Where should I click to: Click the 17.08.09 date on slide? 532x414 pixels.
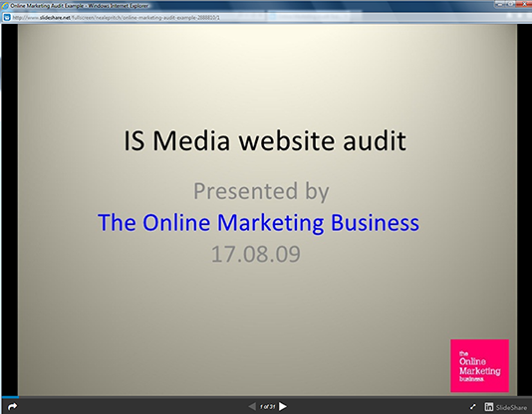point(256,254)
